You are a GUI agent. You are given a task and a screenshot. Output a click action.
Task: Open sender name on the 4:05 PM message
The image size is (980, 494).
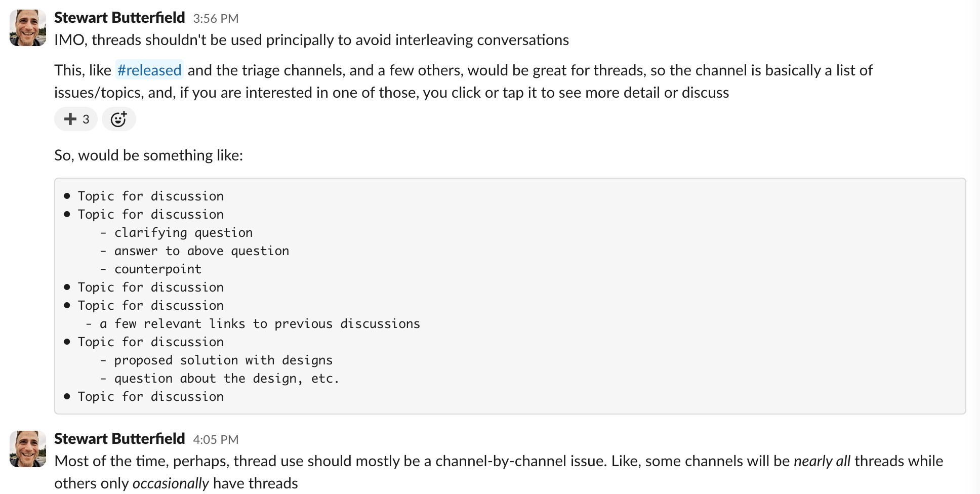point(119,439)
